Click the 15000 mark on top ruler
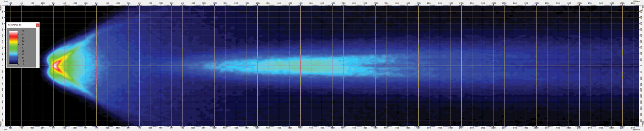 (x=322, y=3)
